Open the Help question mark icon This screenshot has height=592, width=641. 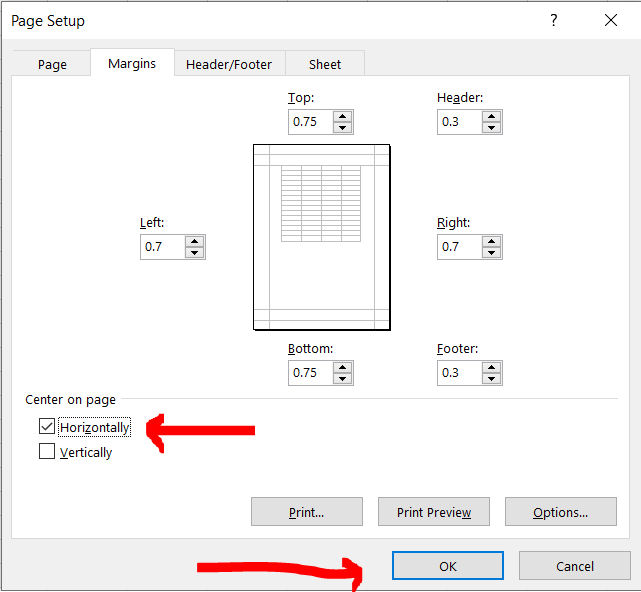(554, 20)
